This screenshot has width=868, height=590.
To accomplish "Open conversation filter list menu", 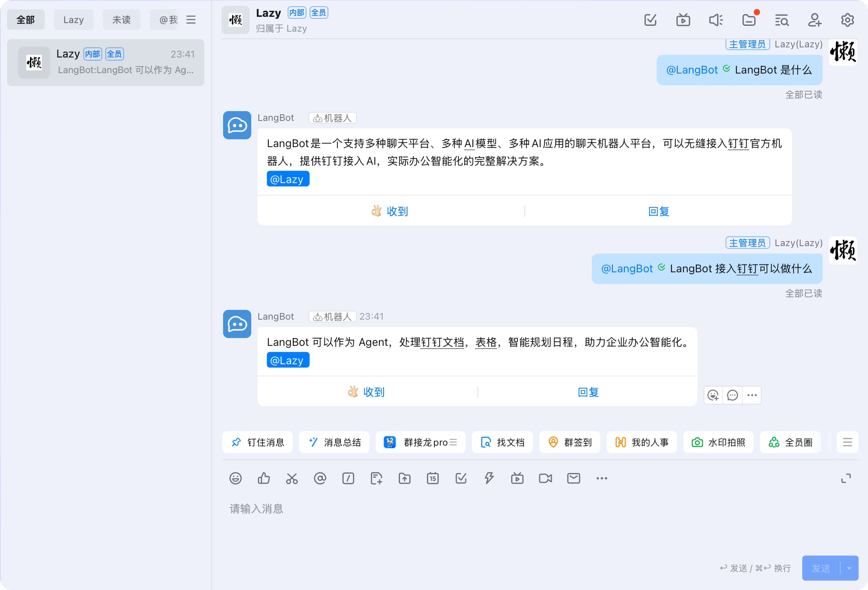I will pos(191,20).
